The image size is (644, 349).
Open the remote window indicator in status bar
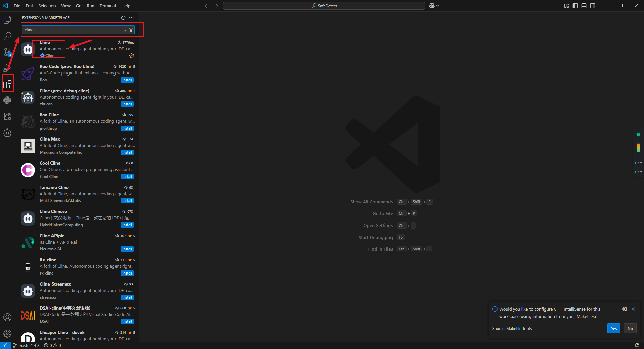tap(5, 345)
